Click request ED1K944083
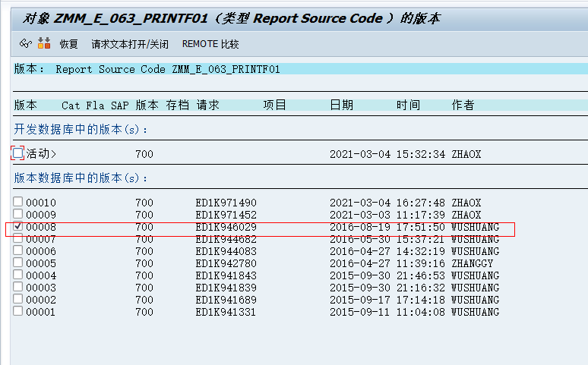 point(226,251)
